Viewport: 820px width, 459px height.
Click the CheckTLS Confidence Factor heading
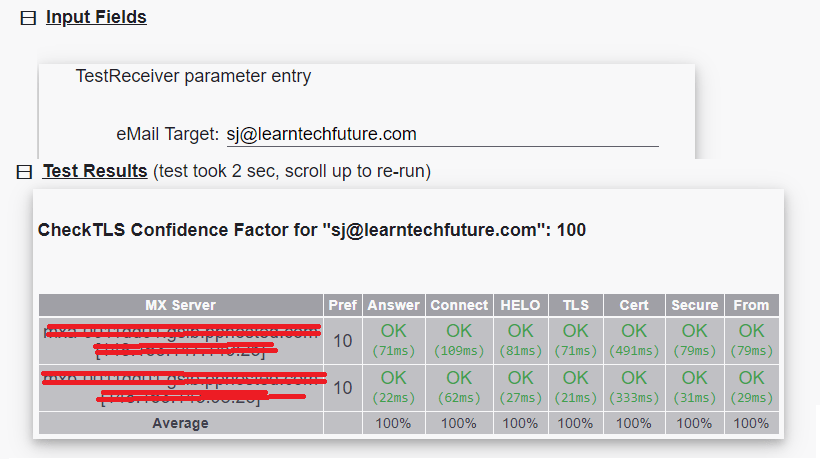tap(312, 230)
